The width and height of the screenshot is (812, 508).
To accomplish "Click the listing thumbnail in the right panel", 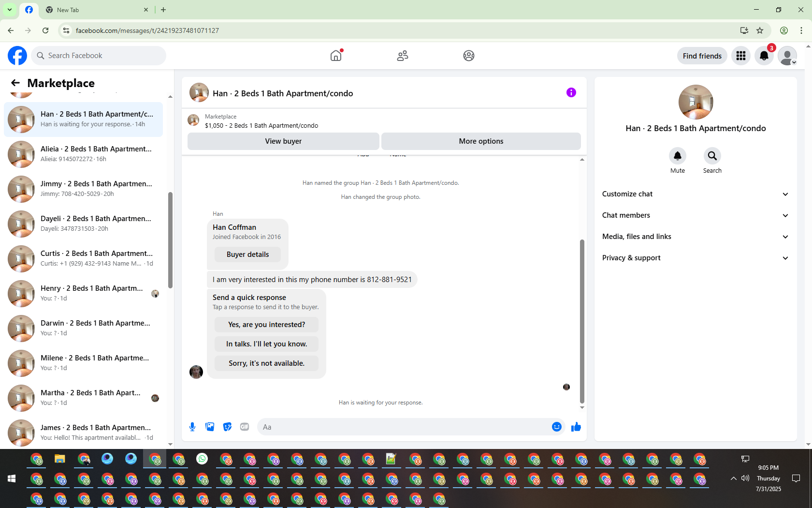I will 696,102.
